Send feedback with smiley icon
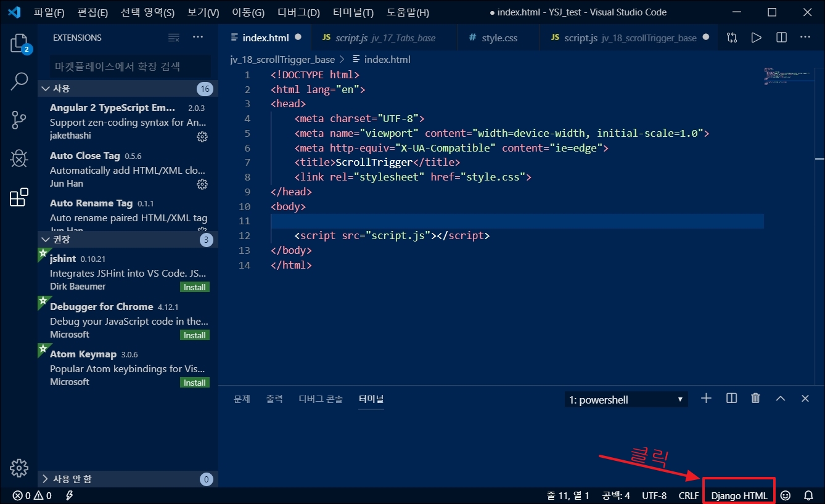Viewport: 825px width, 504px height. pos(786,495)
